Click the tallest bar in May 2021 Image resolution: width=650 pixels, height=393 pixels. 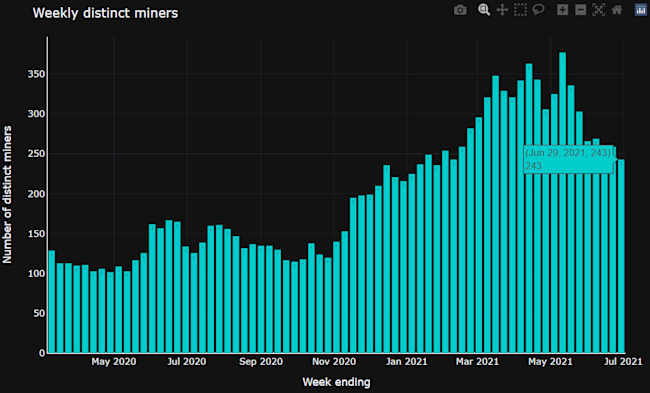pyautogui.click(x=563, y=203)
